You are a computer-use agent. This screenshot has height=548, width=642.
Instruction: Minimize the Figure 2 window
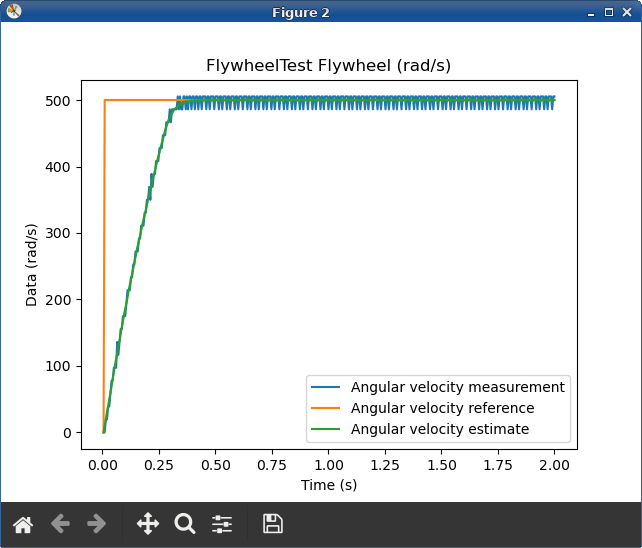[x=591, y=13]
